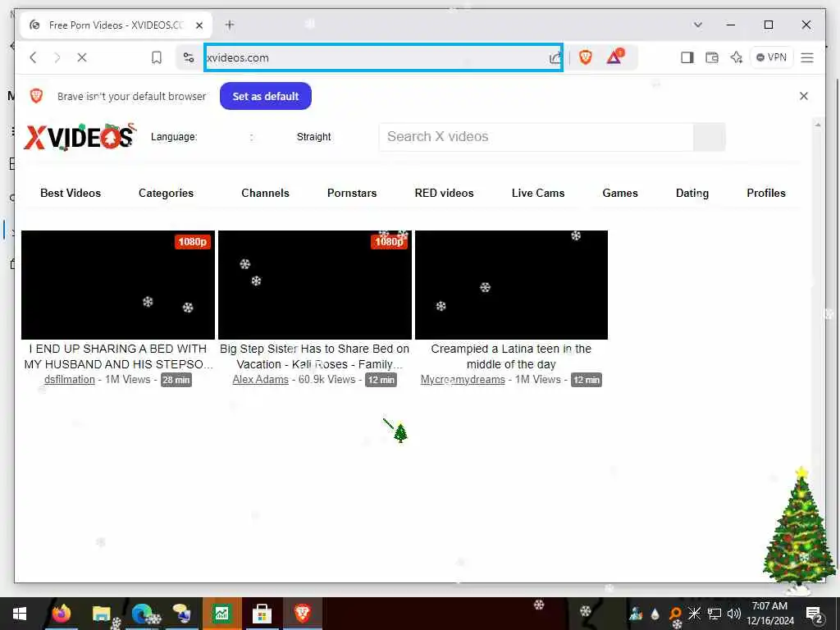840x630 pixels.
Task: Click the 60.9k Views text
Action: 326,380
